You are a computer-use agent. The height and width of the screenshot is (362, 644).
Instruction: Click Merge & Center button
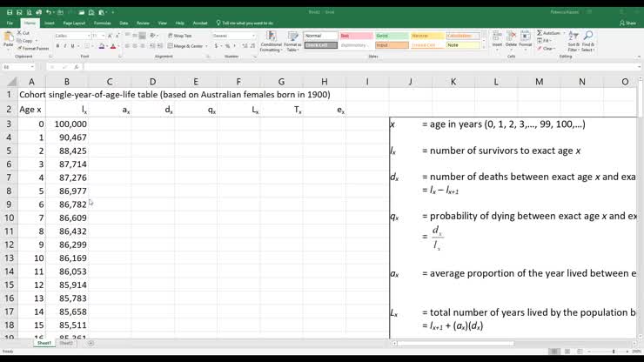pos(185,46)
